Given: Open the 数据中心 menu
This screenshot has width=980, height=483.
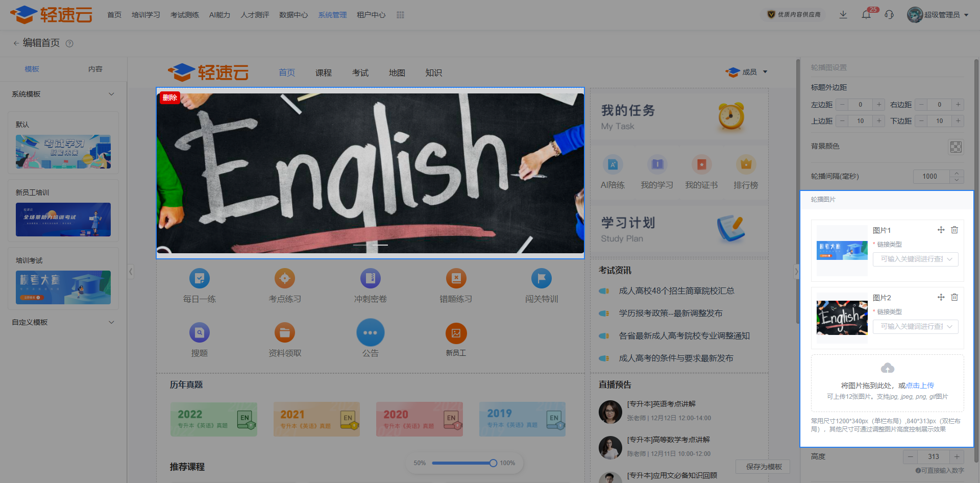Looking at the screenshot, I should [293, 15].
